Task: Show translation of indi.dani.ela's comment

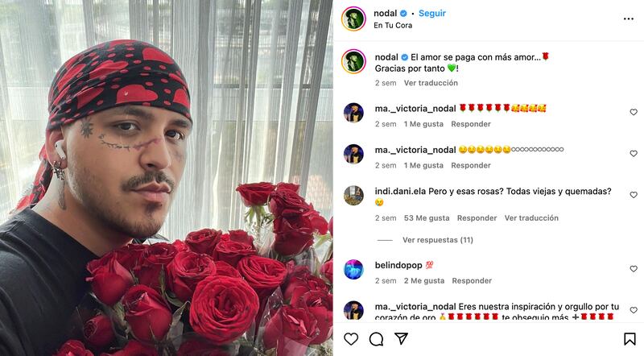Action: point(531,218)
